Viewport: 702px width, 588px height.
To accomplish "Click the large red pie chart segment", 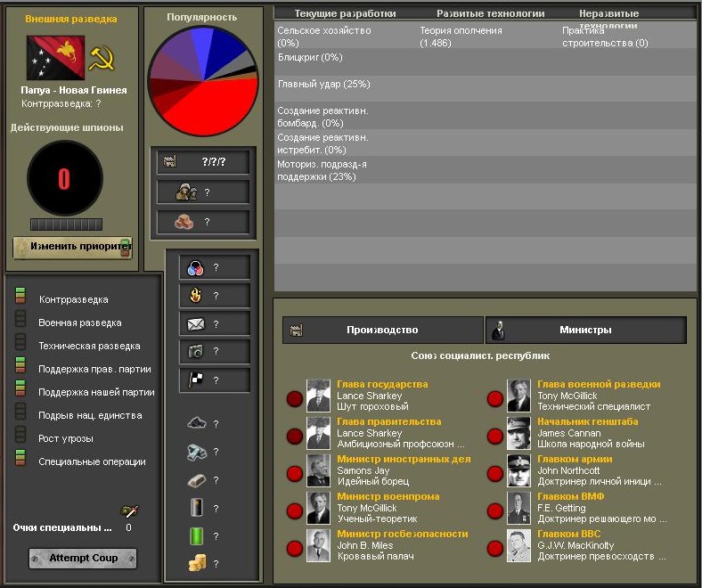I will pyautogui.click(x=210, y=108).
